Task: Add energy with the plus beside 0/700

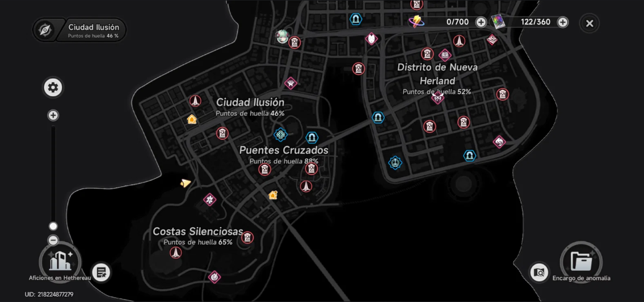Action: (x=481, y=22)
